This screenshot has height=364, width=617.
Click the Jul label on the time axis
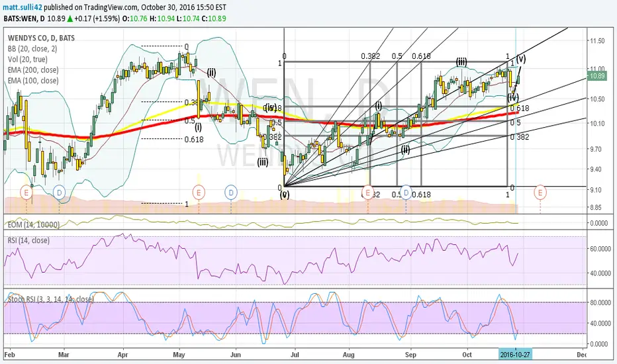click(295, 355)
